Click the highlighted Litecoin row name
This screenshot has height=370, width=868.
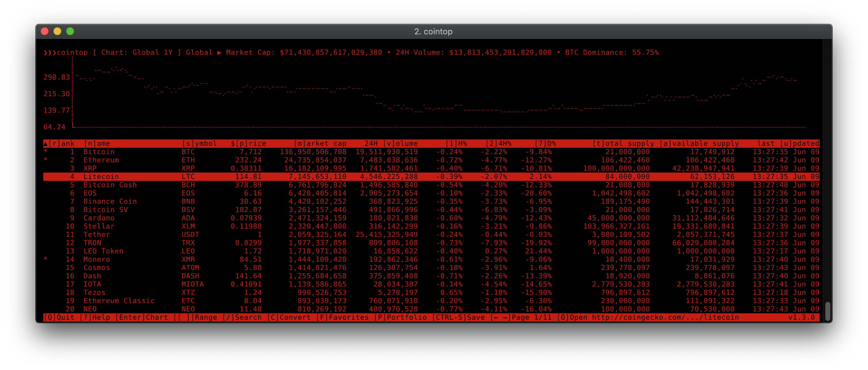click(x=101, y=177)
